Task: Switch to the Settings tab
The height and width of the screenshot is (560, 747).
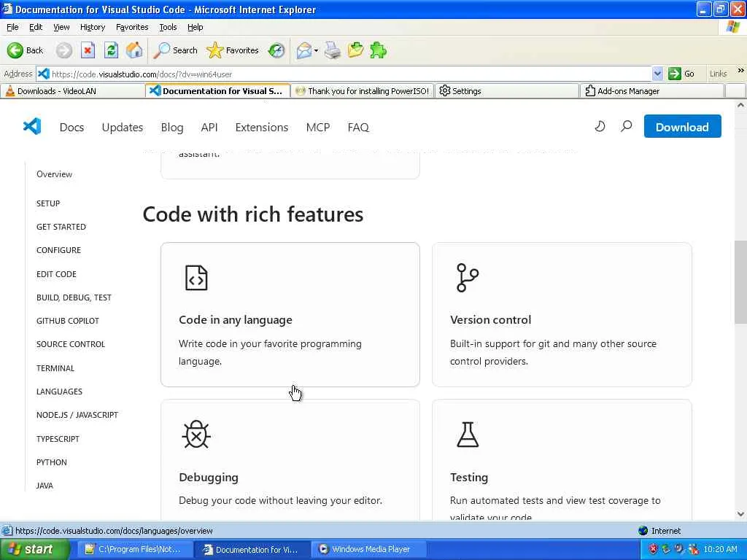Action: [507, 91]
